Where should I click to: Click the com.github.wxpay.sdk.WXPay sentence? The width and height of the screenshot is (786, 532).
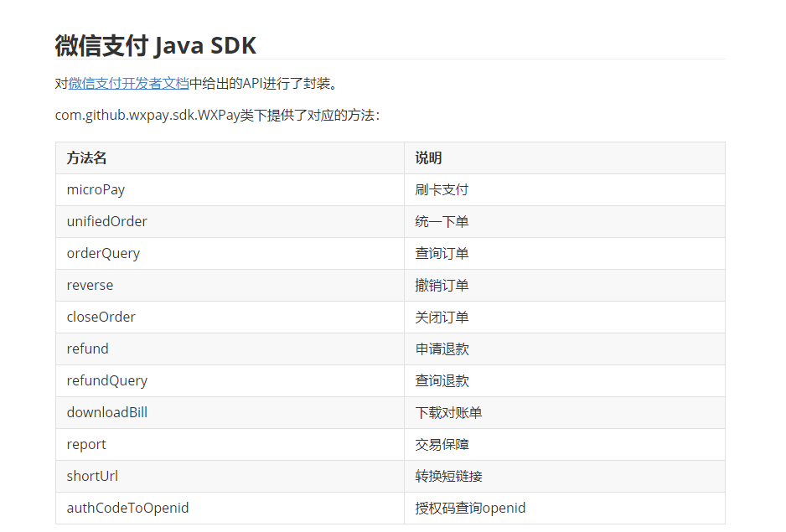click(x=218, y=116)
